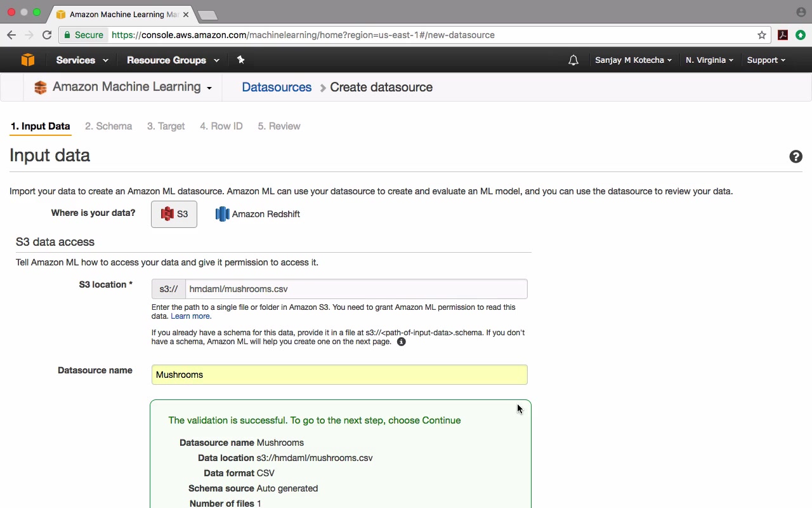
Task: Open the help question mark icon
Action: coord(796,157)
